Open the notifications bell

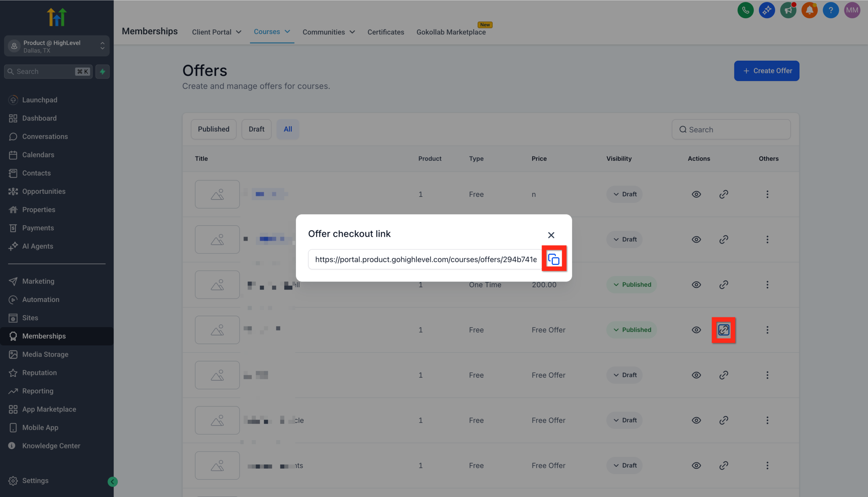[x=809, y=10]
